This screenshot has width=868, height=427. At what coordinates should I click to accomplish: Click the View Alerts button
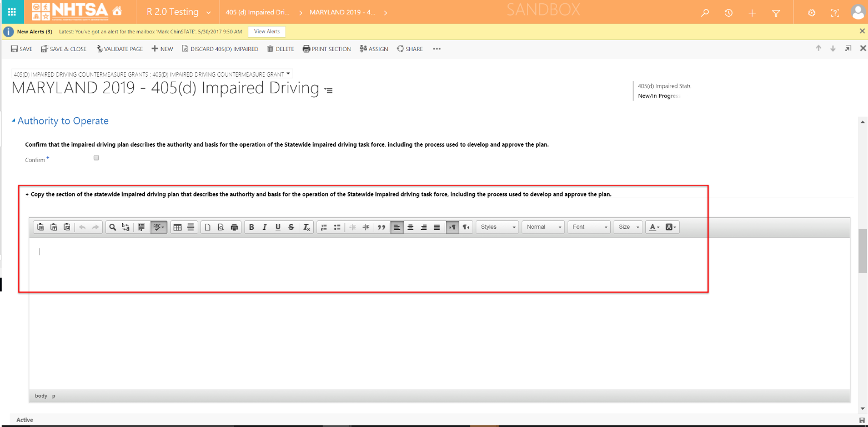(267, 32)
